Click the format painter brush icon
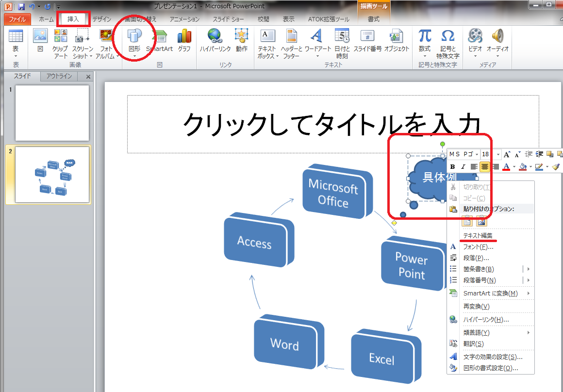The image size is (563, 392). (555, 166)
